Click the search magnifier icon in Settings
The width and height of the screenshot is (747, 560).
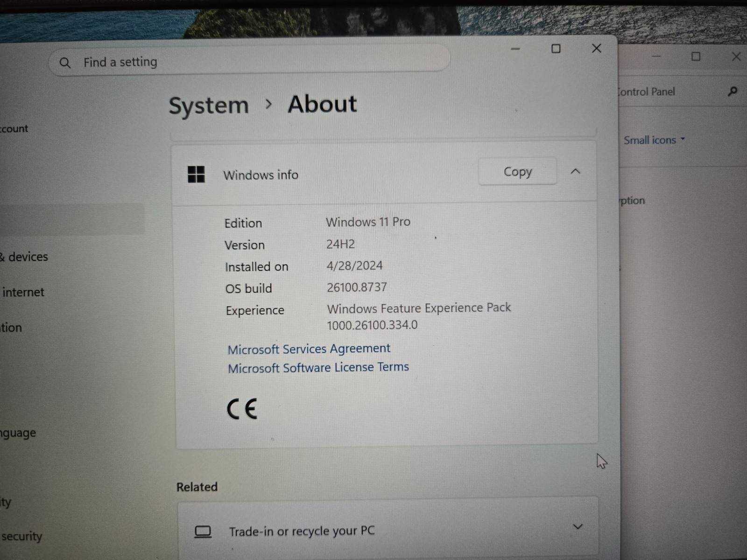(x=65, y=63)
